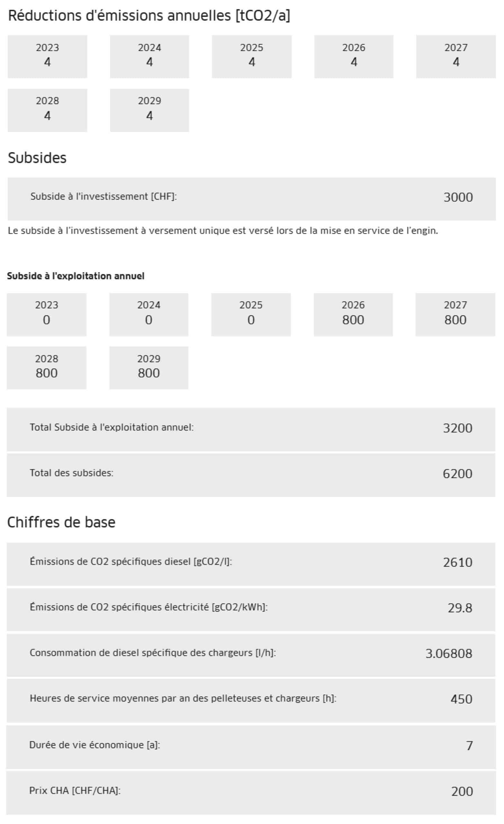Select the Prix CHA value 200
The width and height of the screenshot is (504, 824).
pos(462,791)
